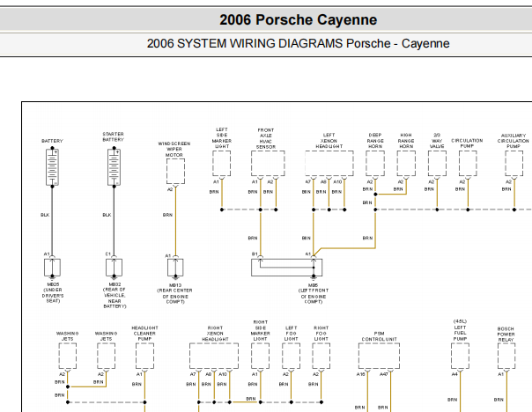Click the MB22 (REAR OF VEHICLE) ground label
The image size is (532, 412).
coord(115,295)
